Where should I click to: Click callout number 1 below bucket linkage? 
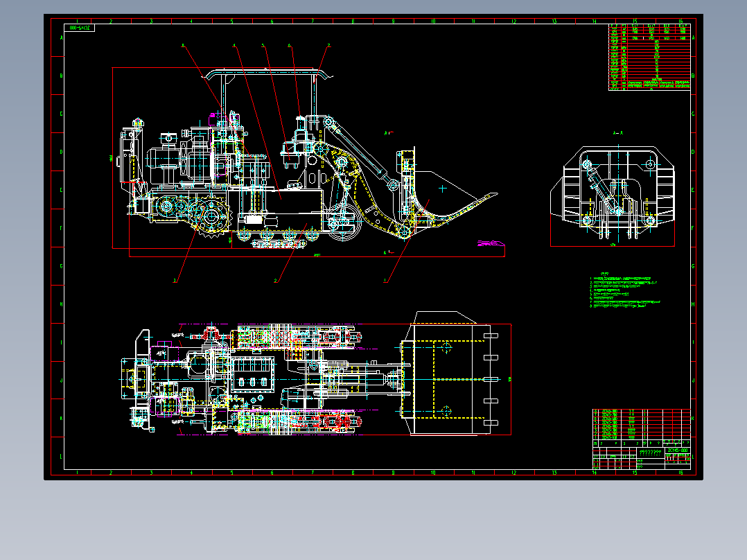385,281
